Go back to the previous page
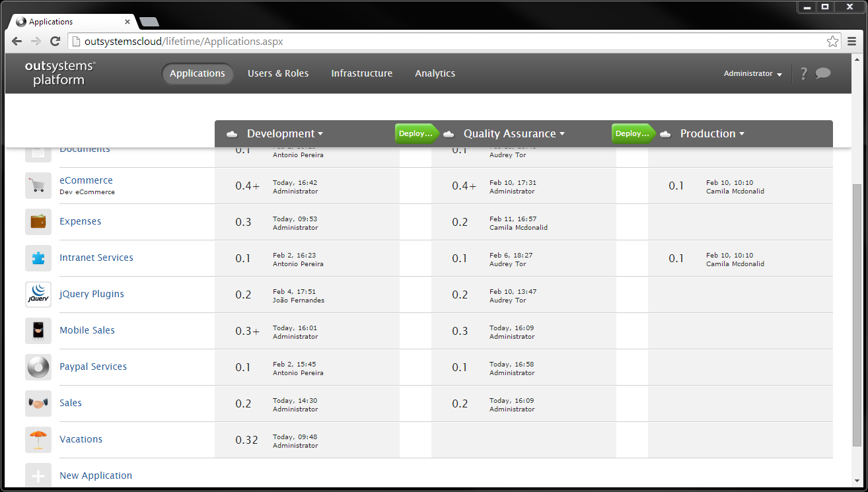The height and width of the screenshot is (492, 868). pyautogui.click(x=17, y=42)
